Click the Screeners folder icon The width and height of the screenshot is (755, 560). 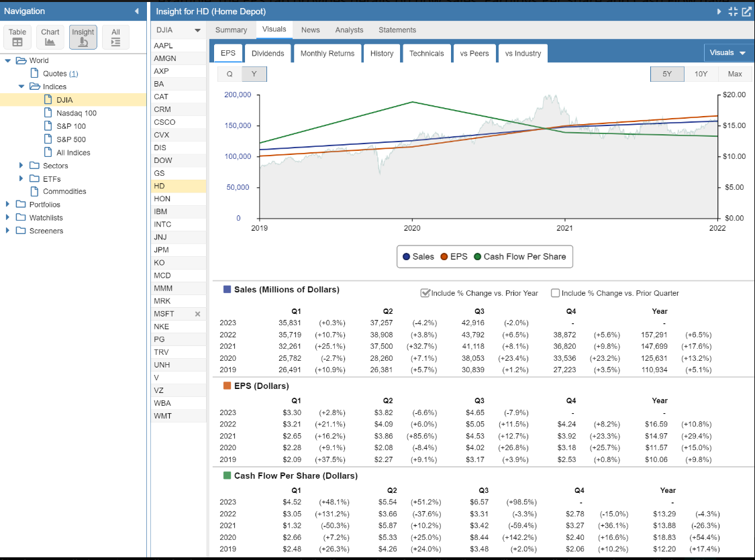tap(21, 231)
